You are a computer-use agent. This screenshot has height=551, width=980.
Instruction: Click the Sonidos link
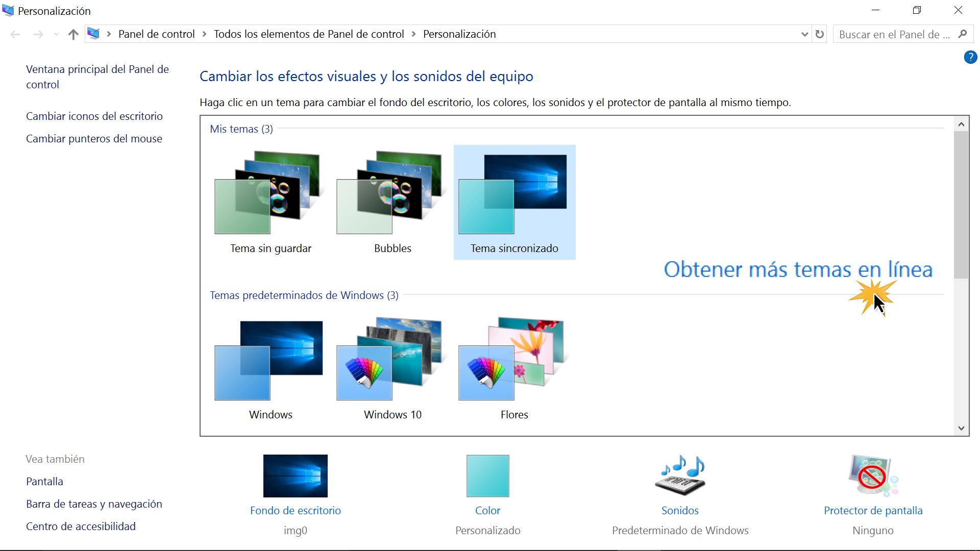pyautogui.click(x=680, y=511)
